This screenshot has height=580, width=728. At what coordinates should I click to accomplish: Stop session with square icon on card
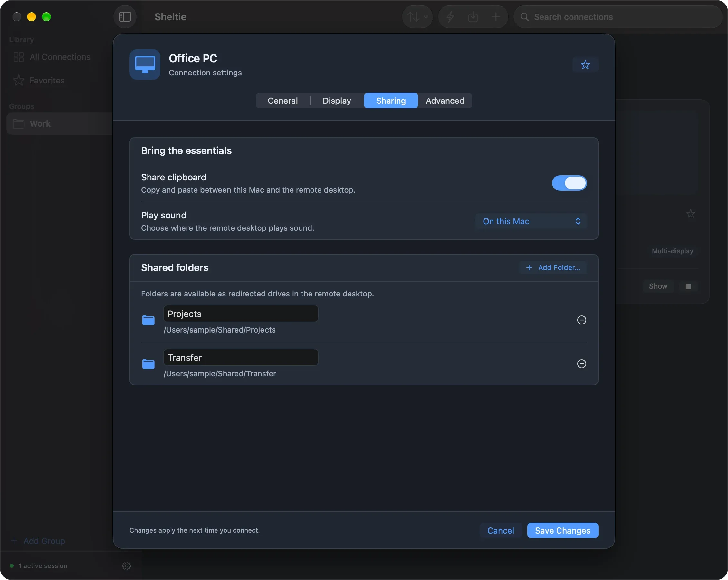[x=688, y=286]
